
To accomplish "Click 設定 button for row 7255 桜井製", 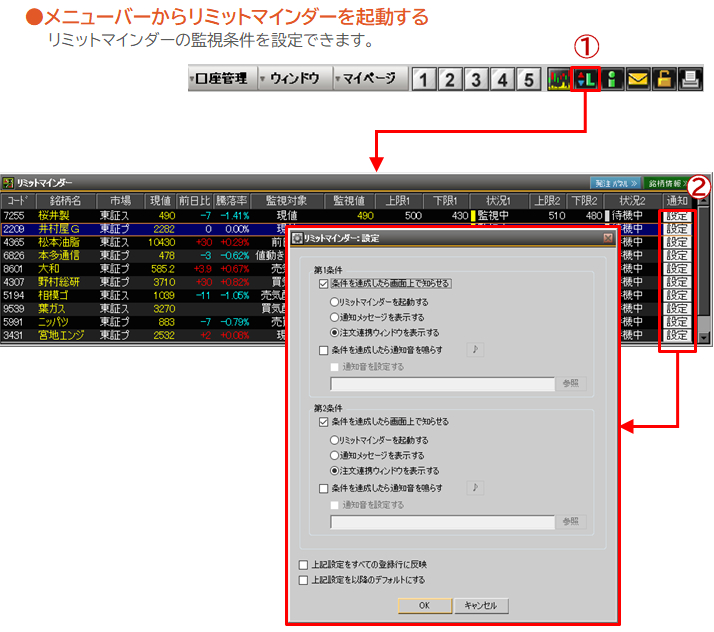I will click(x=677, y=216).
